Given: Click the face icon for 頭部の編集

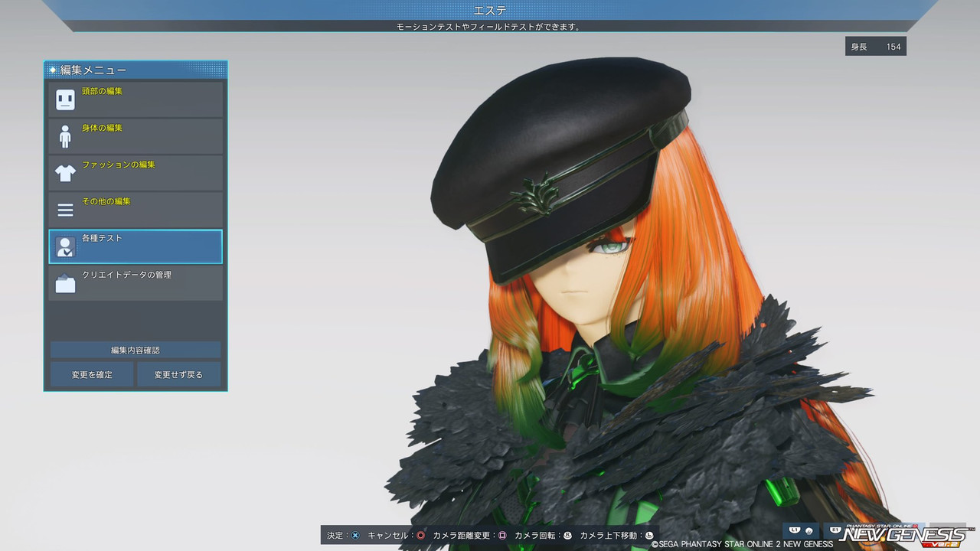Looking at the screenshot, I should tap(65, 99).
